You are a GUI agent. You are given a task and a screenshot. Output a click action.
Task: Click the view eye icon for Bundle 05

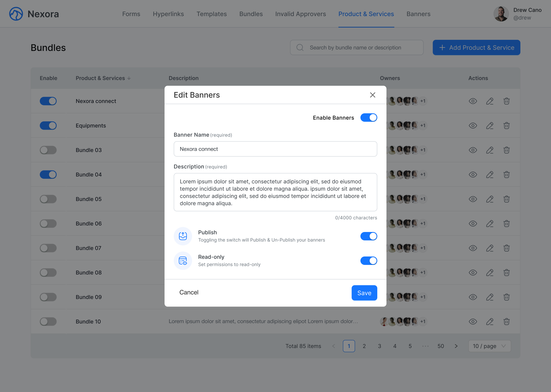click(x=473, y=199)
